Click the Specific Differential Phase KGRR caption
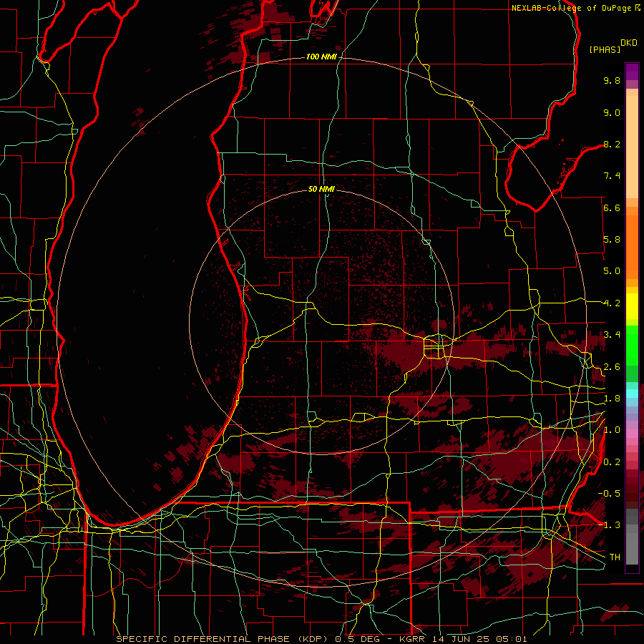644x644 pixels. (x=321, y=639)
